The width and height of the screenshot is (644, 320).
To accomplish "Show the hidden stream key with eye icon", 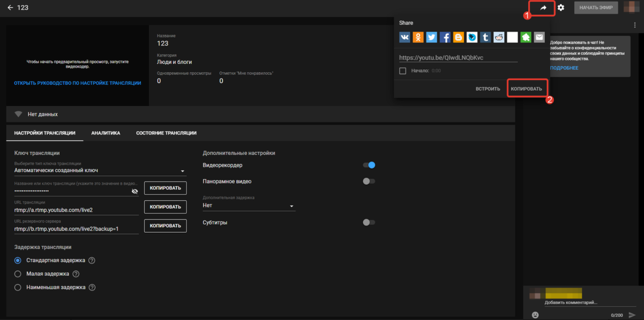I will (135, 191).
